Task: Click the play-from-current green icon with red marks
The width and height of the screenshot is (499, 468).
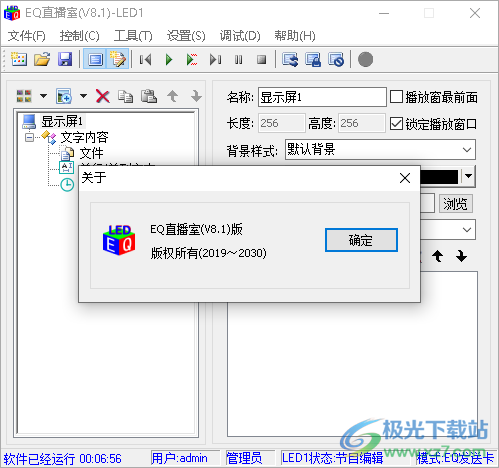Action: tap(192, 60)
